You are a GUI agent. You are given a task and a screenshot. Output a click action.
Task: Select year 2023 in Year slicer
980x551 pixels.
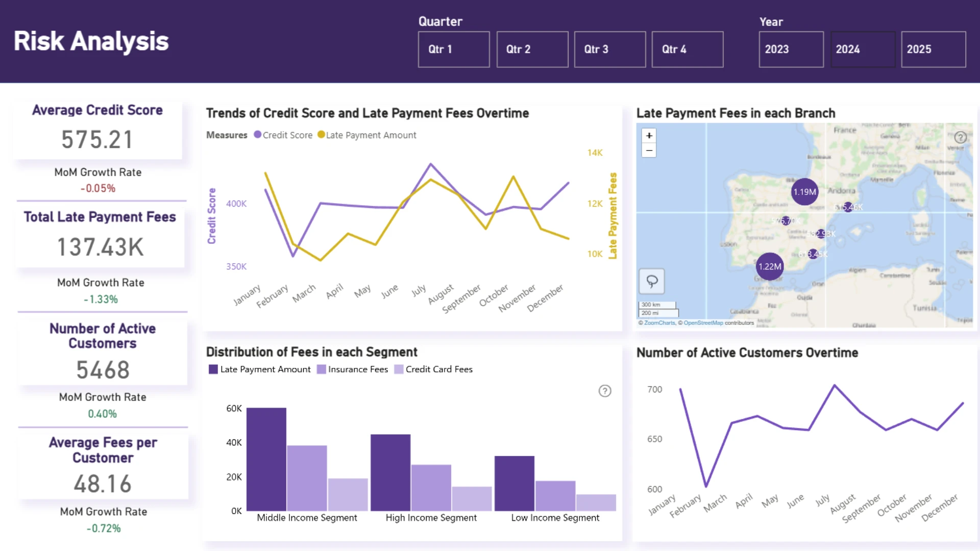coord(791,49)
